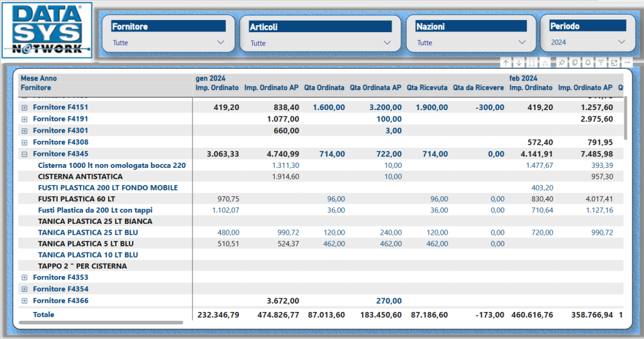Click the horizontal scrollbar at the table bottom
Screen dimensions: 644x339
101,323
